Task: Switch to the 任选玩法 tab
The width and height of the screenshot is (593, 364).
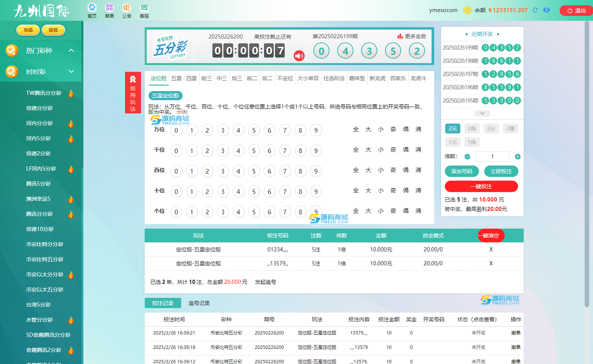Action: point(334,78)
